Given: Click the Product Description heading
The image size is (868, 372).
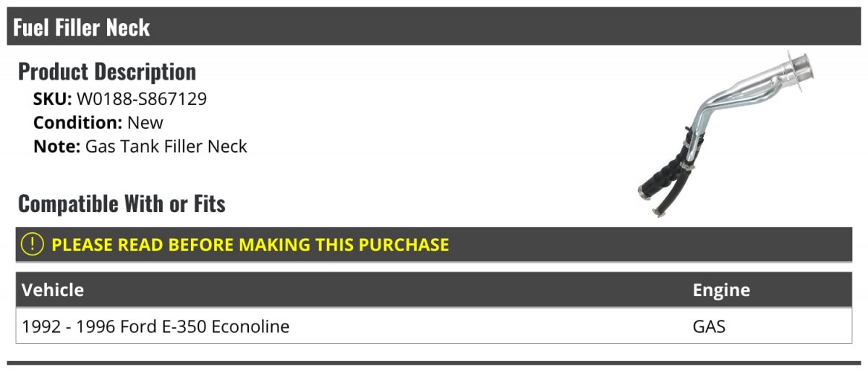Looking at the screenshot, I should pos(107,72).
